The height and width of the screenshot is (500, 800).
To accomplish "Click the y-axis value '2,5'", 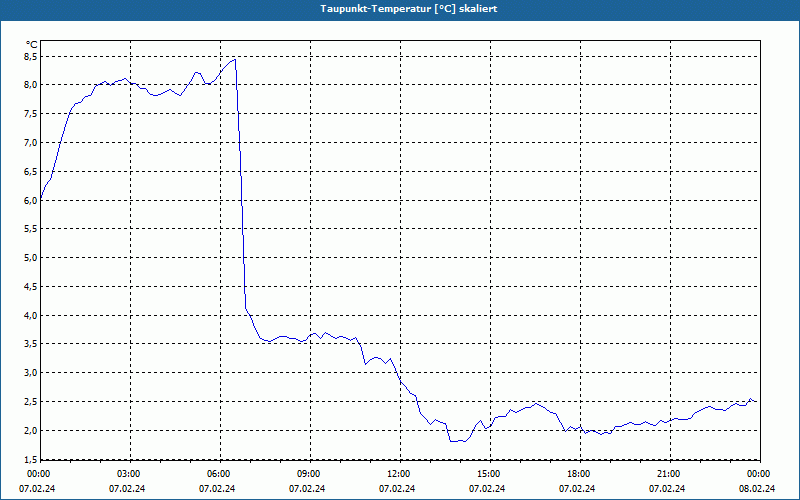I will [31, 402].
